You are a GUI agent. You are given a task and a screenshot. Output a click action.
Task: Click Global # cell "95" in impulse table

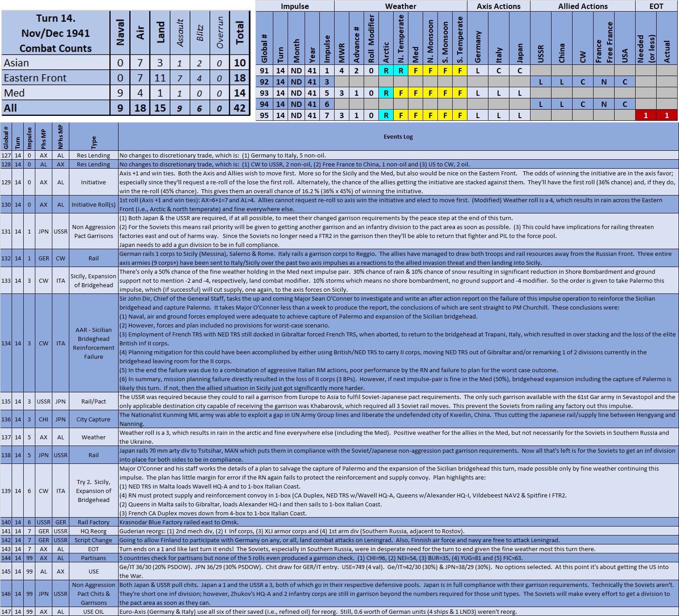coord(264,115)
